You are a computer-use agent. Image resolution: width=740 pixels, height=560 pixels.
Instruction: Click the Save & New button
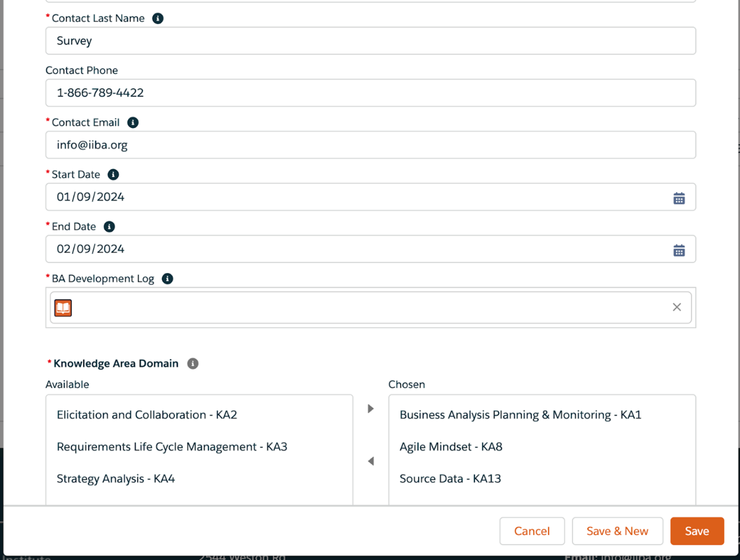tap(618, 531)
